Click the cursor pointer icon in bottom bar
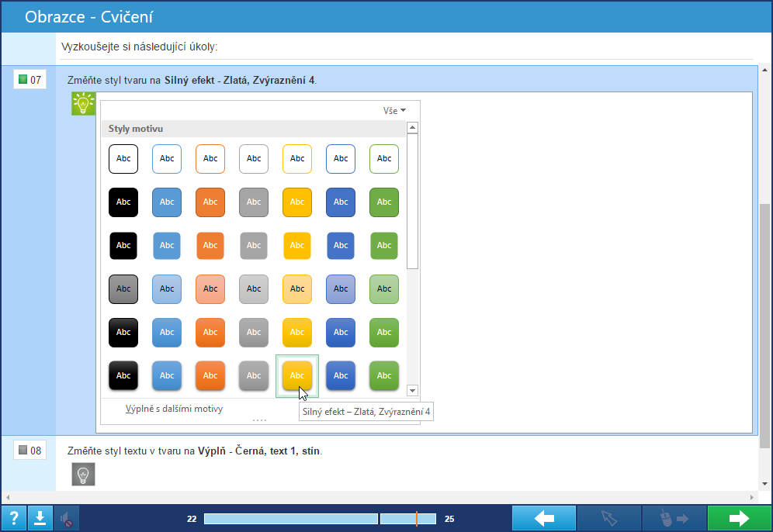The width and height of the screenshot is (773, 532). [608, 518]
